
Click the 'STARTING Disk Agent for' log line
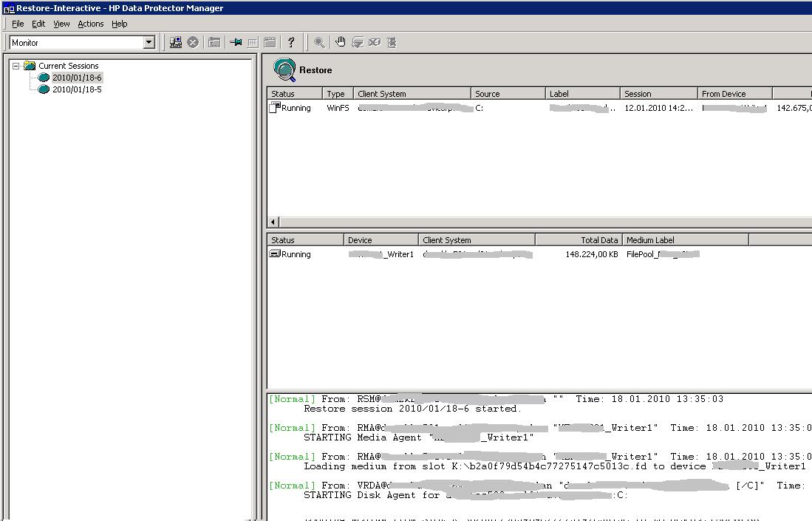(465, 495)
